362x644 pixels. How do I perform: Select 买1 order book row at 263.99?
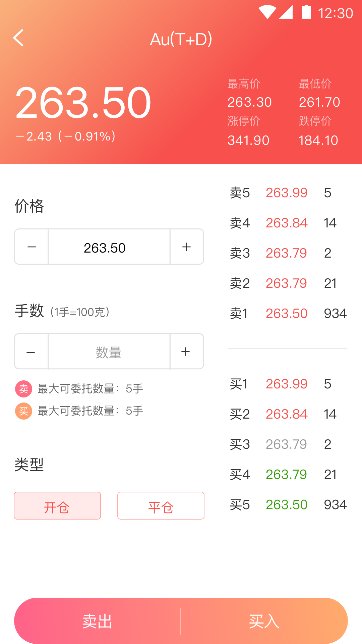[x=288, y=384]
